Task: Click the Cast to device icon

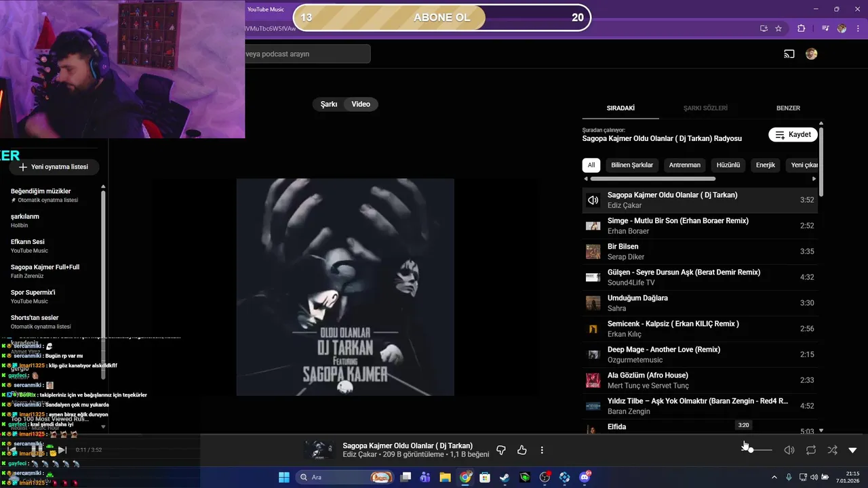Action: (x=789, y=54)
